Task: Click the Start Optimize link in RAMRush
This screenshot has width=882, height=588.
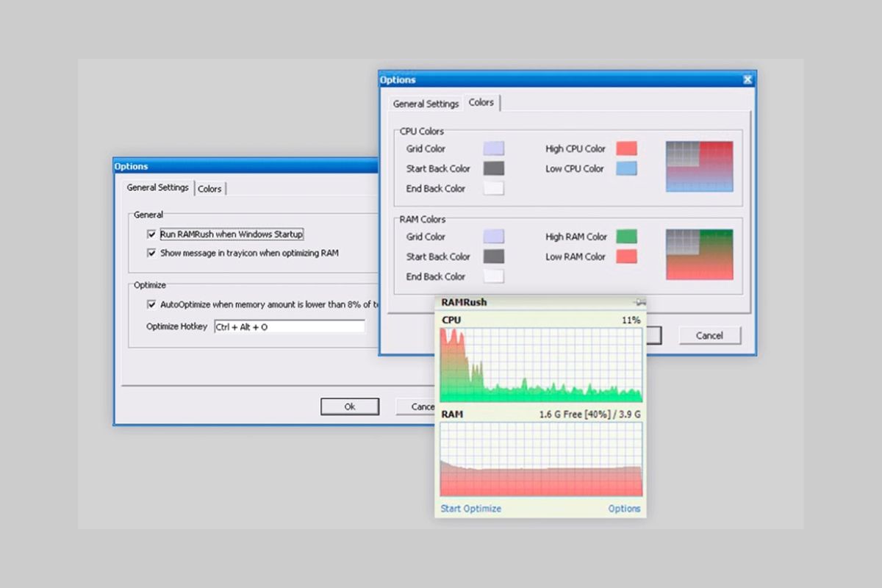Action: 470,509
